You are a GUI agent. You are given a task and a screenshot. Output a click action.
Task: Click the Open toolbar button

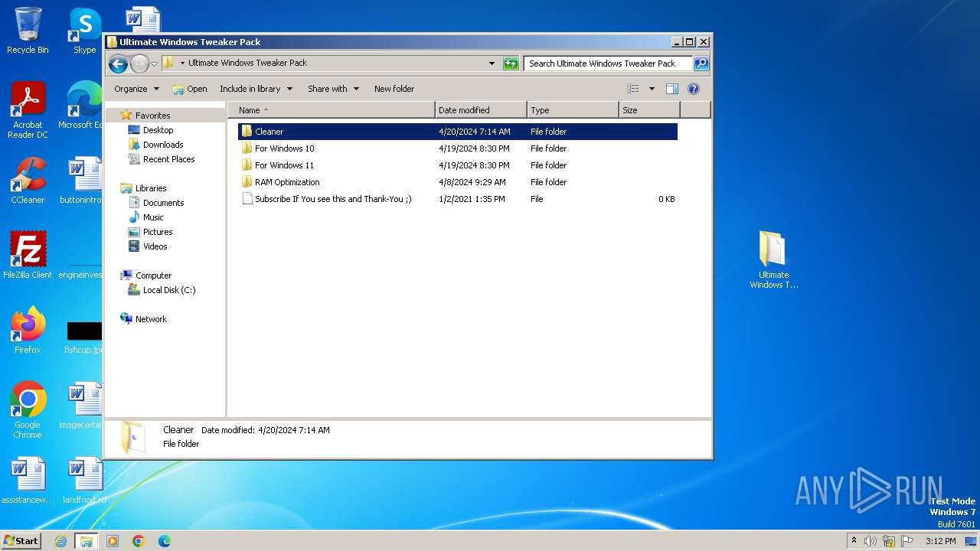pos(190,89)
